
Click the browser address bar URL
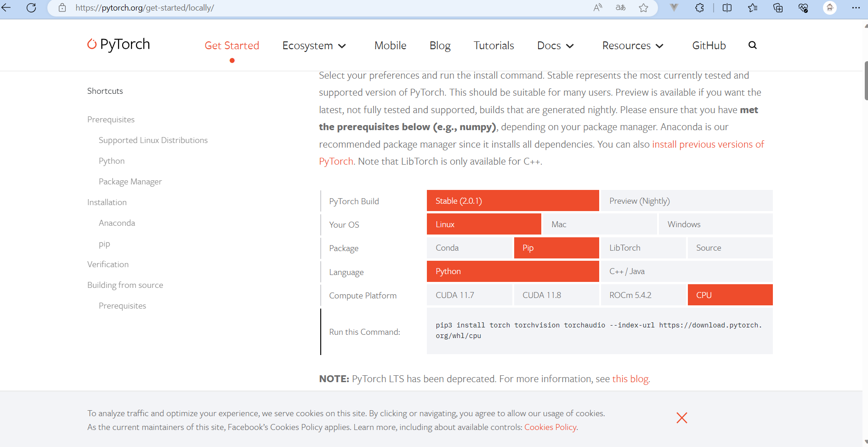click(145, 8)
